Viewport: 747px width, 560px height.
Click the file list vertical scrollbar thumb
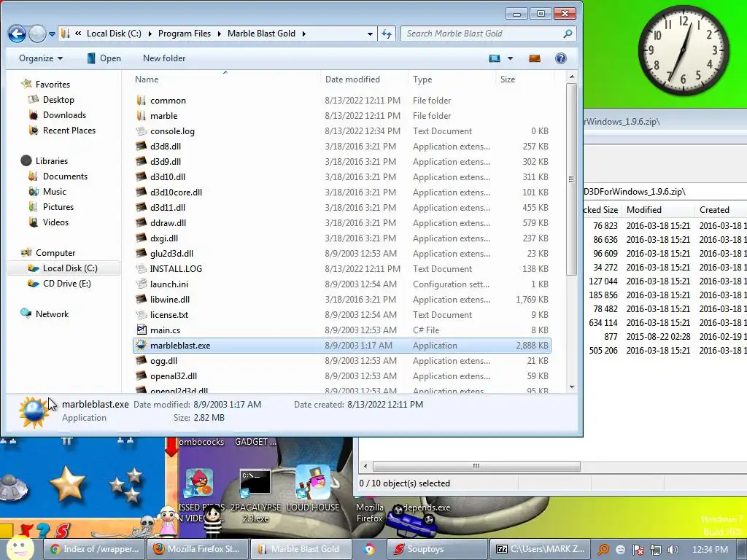571,179
